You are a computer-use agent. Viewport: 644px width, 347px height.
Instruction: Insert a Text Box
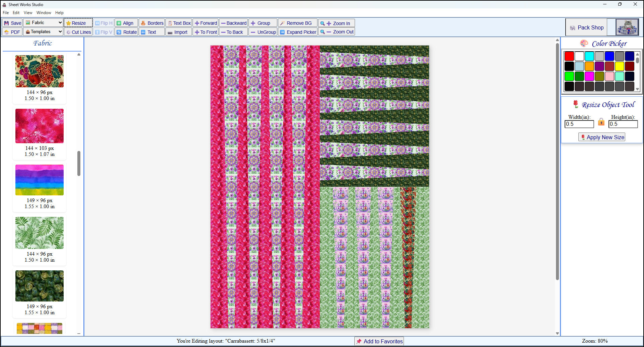[x=178, y=23]
